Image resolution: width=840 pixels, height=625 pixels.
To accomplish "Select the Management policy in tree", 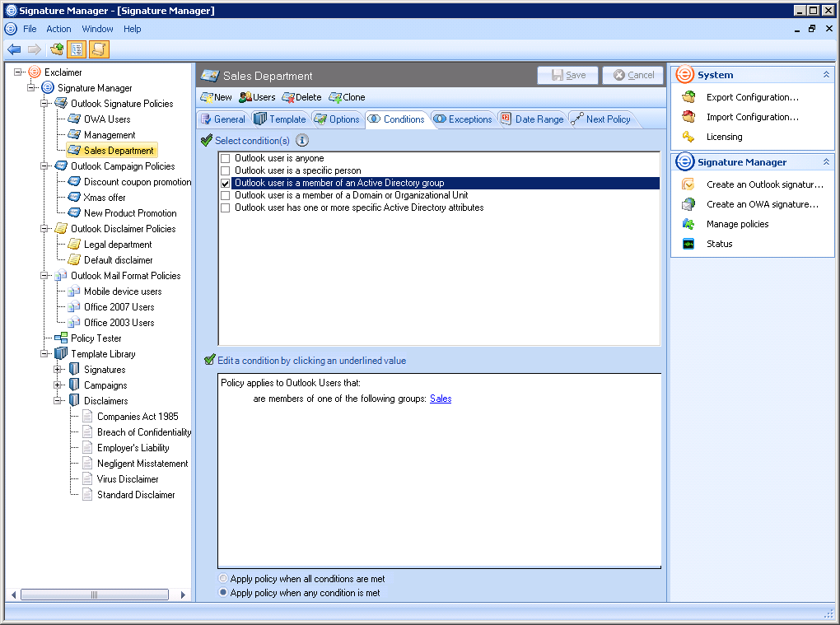I will (x=110, y=135).
